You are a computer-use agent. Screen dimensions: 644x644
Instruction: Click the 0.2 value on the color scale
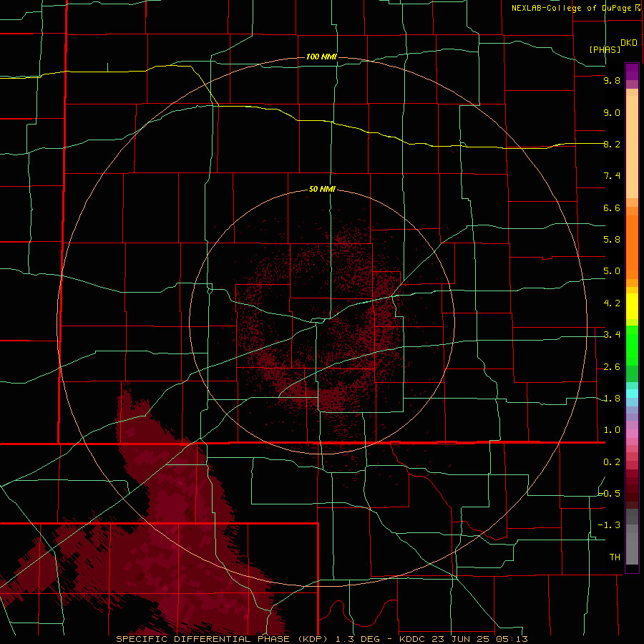point(612,462)
